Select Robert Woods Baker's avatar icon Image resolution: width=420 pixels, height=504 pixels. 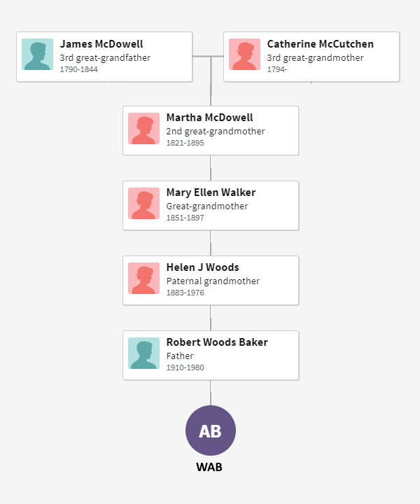pos(144,353)
